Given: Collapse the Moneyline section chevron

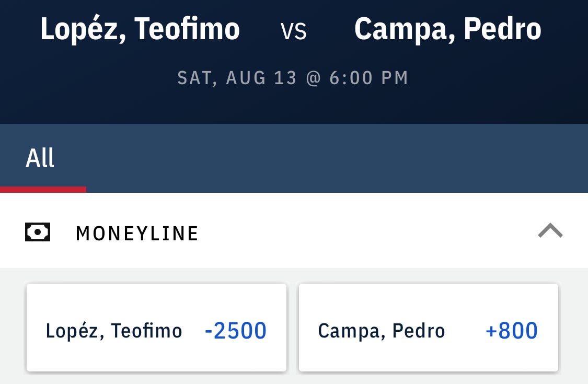Looking at the screenshot, I should [x=550, y=230].
